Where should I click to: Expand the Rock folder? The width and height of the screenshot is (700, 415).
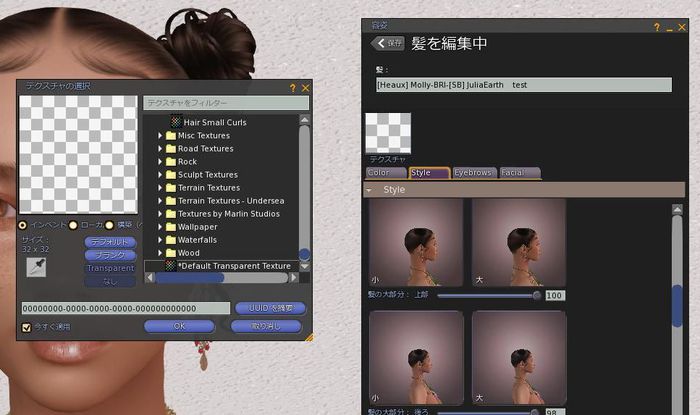point(160,162)
